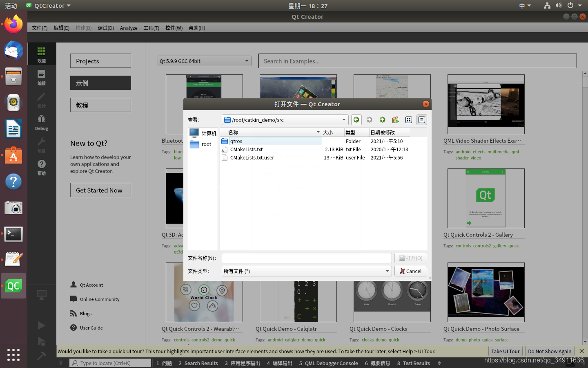This screenshot has width=588, height=368.
Task: Click the Start Debugging run icon
Action: [x=41, y=341]
